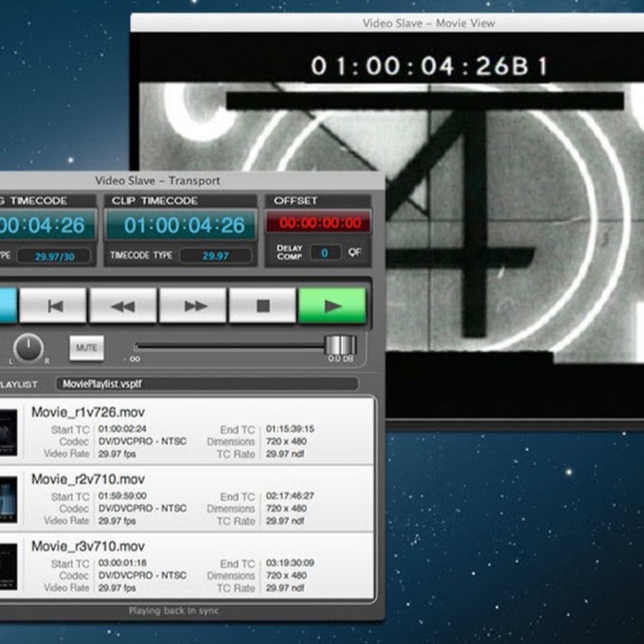Select the Delay Comp value field

pyautogui.click(x=325, y=253)
